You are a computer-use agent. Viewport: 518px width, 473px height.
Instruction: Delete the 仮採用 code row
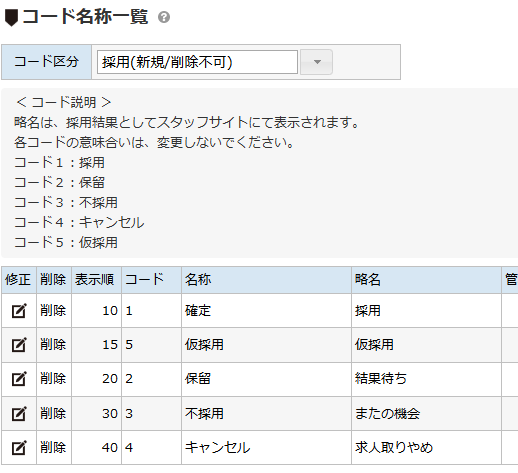coord(53,345)
